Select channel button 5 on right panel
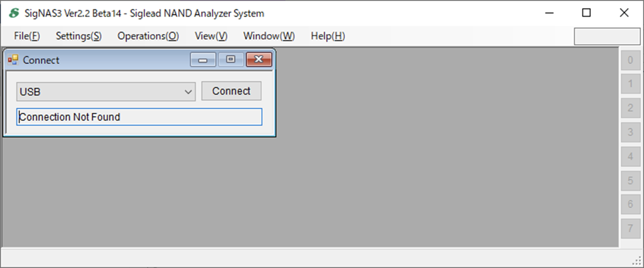This screenshot has width=644, height=268. pos(630,181)
